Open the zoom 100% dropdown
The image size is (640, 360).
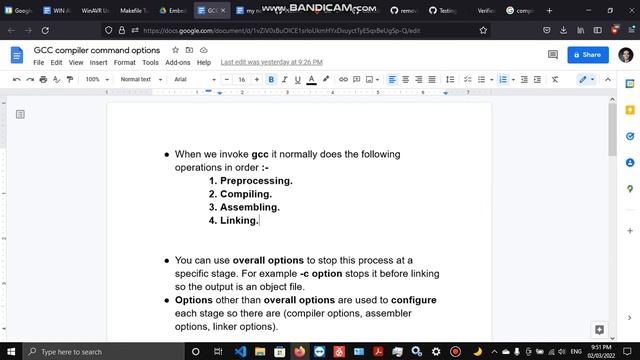(97, 80)
